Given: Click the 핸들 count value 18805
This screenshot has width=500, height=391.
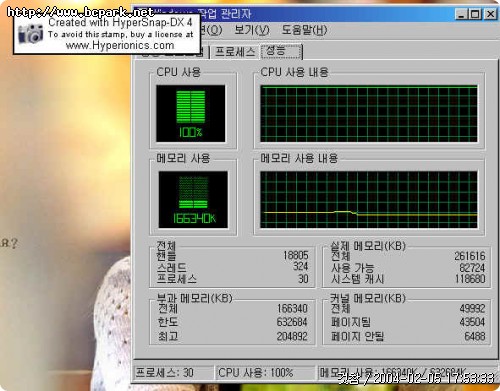Looking at the screenshot, I should (296, 255).
